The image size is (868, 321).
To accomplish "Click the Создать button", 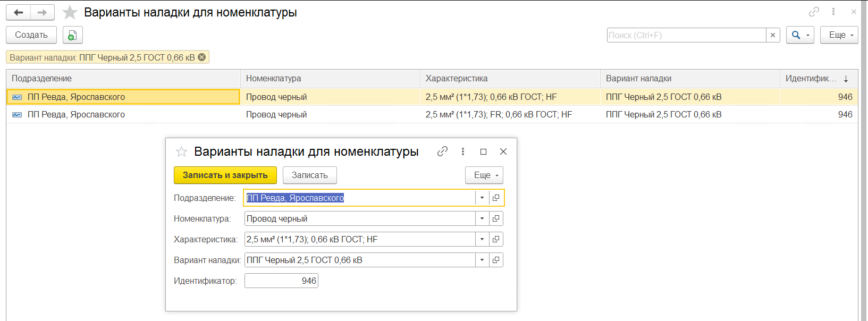I will 31,35.
